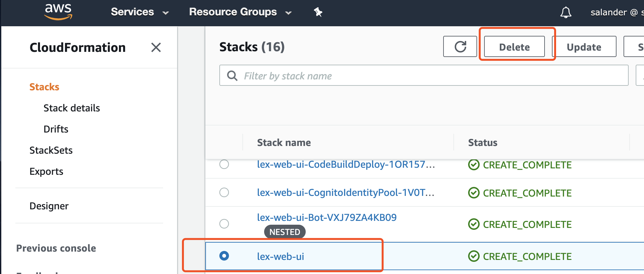Open the AWS home logo
Screen dimensions: 644x274
coord(58,12)
